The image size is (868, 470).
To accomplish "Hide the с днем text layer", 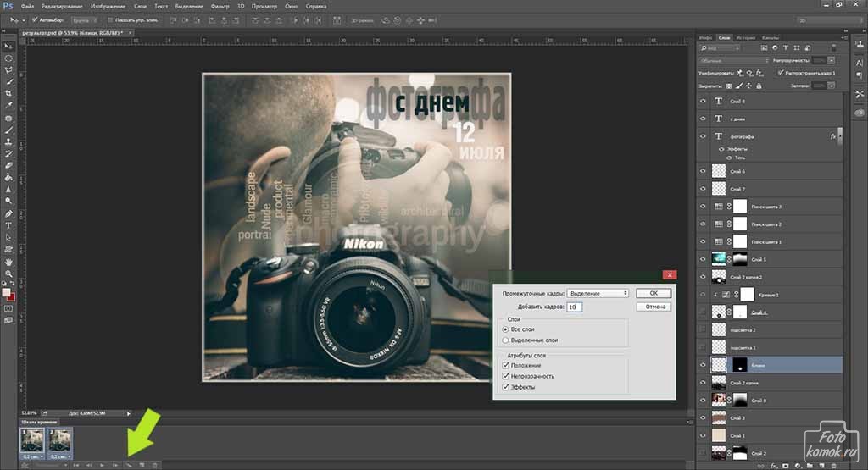I will pyautogui.click(x=703, y=119).
